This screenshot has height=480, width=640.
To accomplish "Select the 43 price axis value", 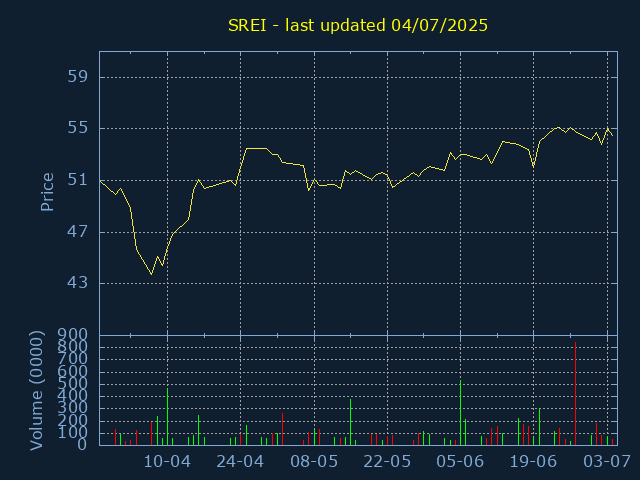I will 78,283.
